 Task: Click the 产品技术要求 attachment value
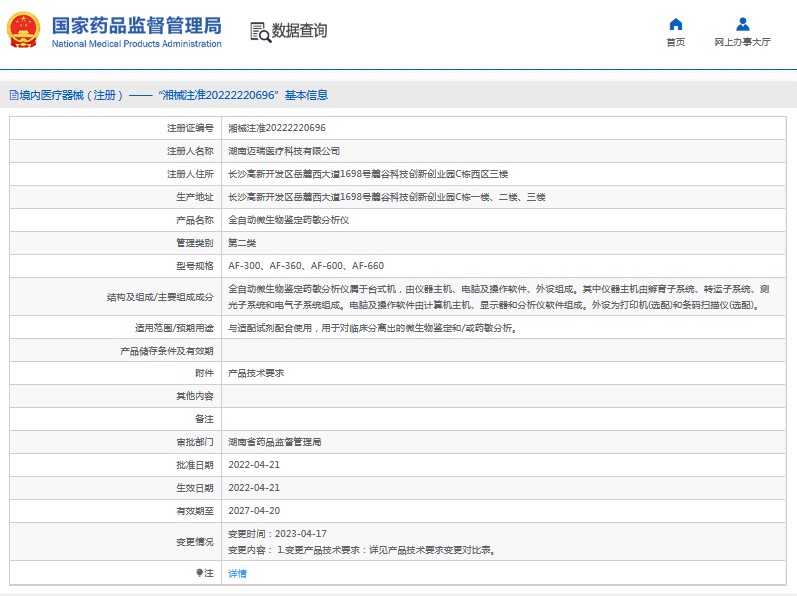256,372
